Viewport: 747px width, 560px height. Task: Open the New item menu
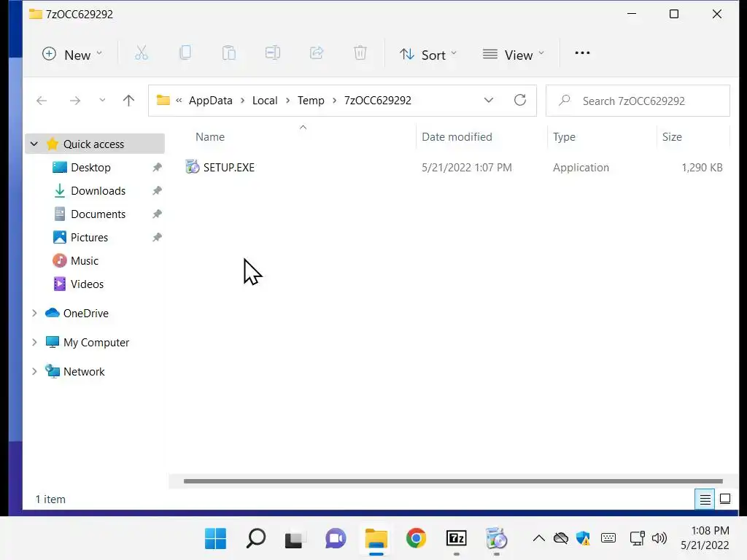(x=72, y=54)
